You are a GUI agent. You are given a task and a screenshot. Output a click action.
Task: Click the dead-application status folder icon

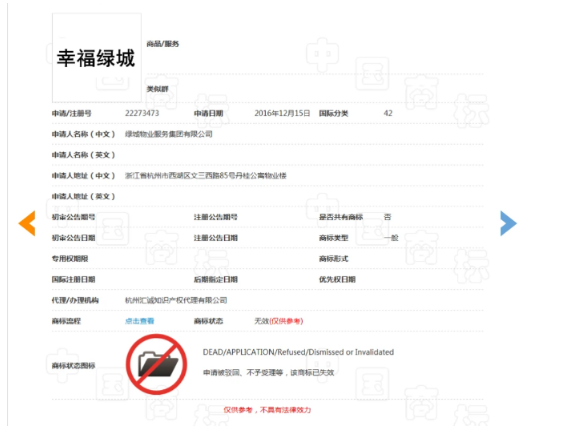coord(156,364)
